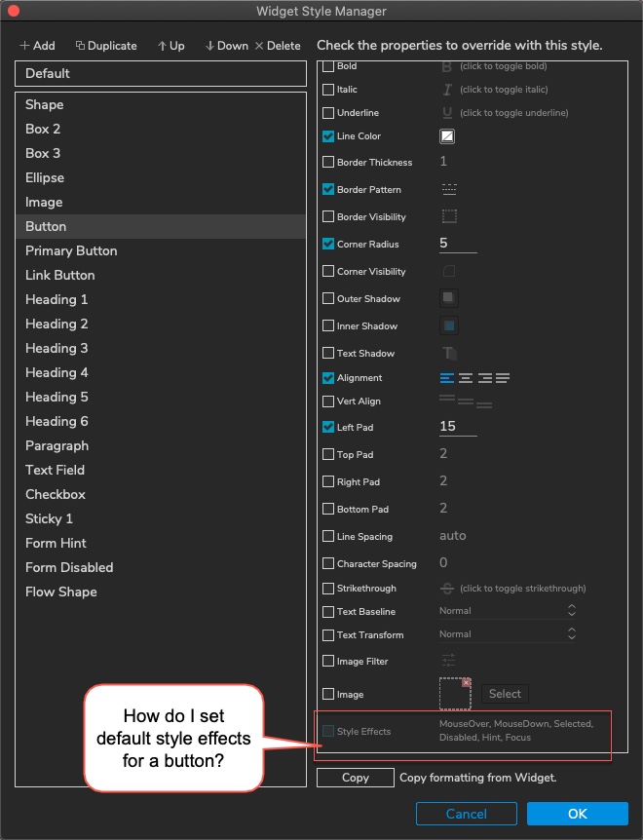
Task: Open the Line Color swatch picker
Action: pos(446,135)
